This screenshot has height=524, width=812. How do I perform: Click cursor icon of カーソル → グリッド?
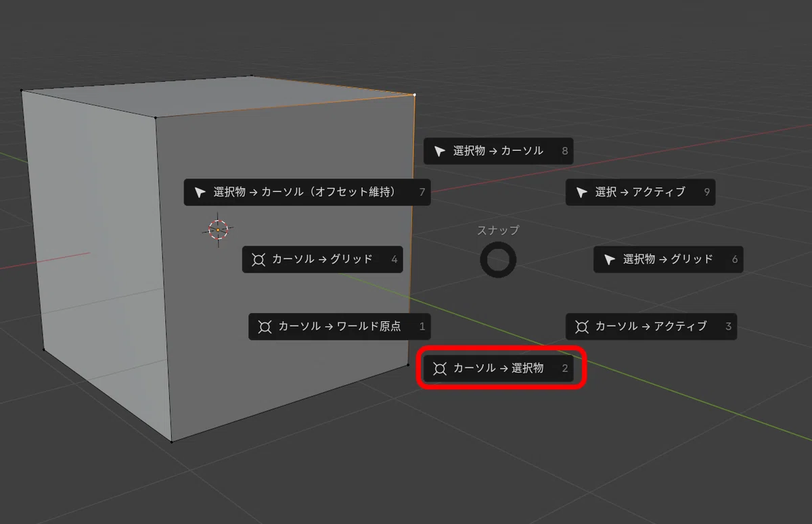[258, 260]
